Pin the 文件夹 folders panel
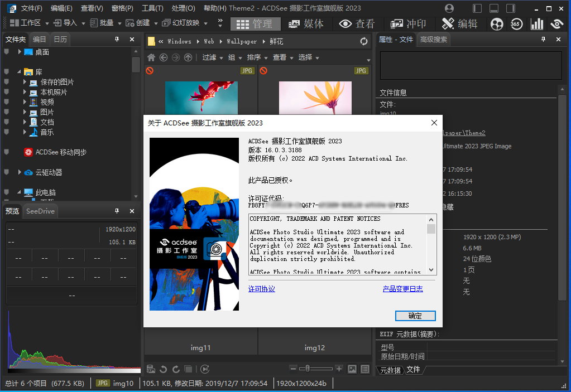 [117, 39]
